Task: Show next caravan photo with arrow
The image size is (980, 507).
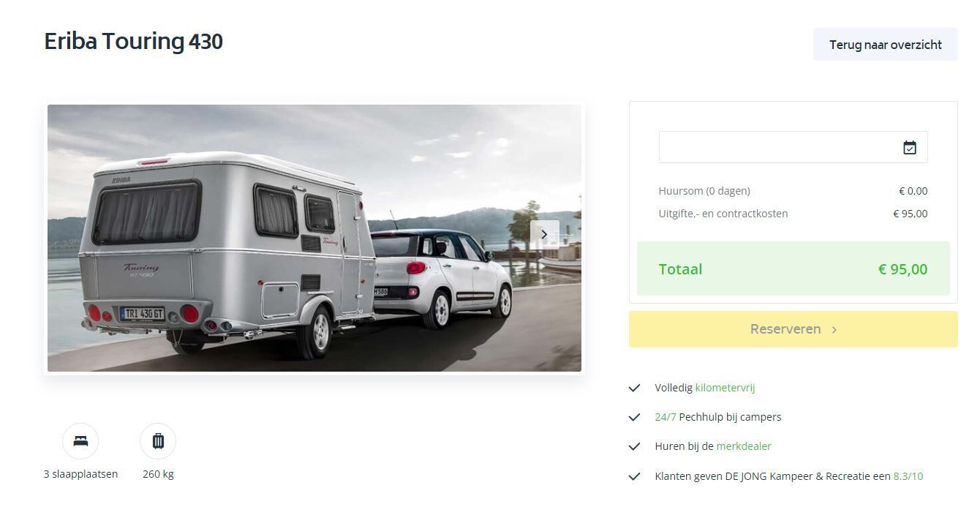Action: click(x=544, y=234)
